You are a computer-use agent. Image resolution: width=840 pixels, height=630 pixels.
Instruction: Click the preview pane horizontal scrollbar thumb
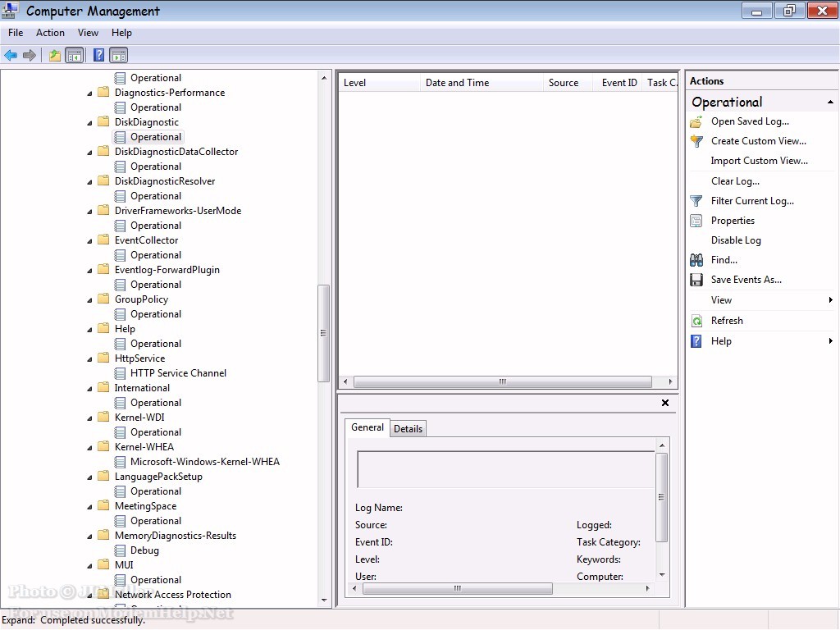458,589
